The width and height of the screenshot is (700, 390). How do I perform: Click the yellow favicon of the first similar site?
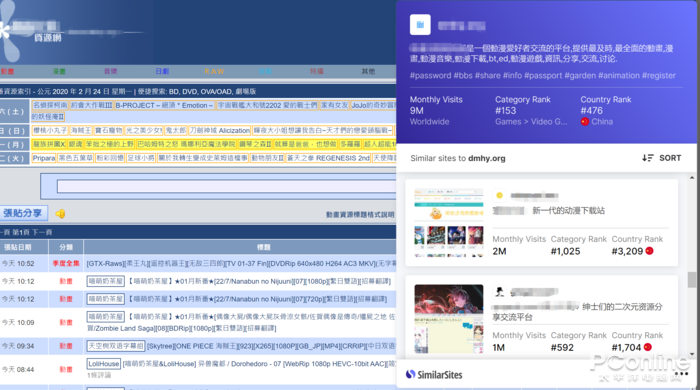[x=500, y=195]
